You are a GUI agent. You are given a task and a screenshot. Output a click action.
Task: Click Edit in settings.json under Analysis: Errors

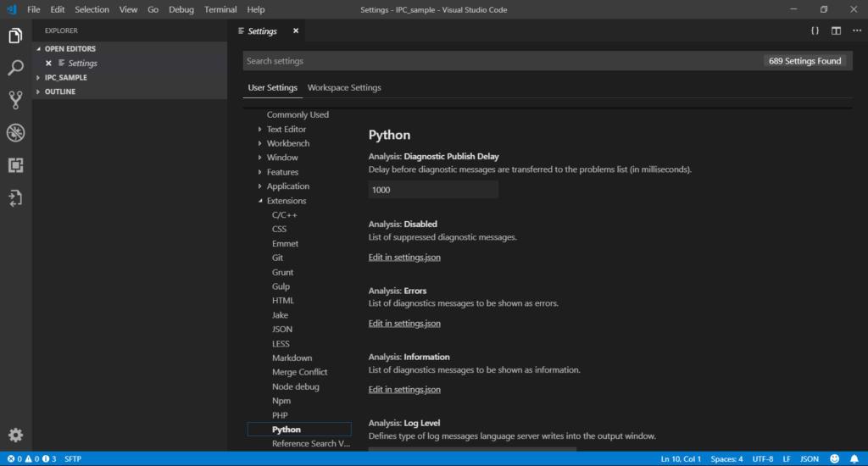(x=404, y=323)
